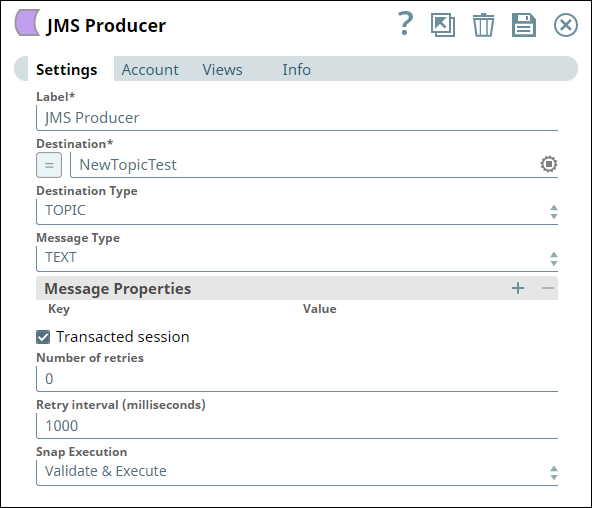Close the JMS Producer dialog
The image size is (592, 508).
(x=566, y=25)
